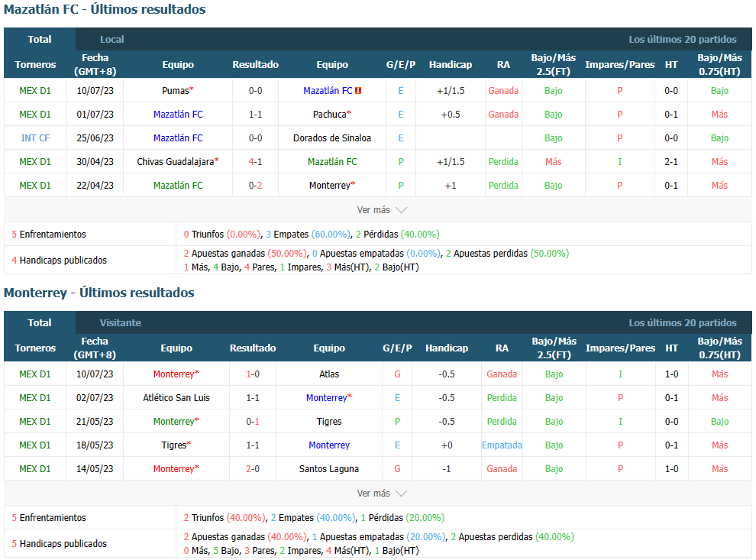Select the Total tab in Monterrey table
This screenshot has height=560, width=756.
(40, 322)
